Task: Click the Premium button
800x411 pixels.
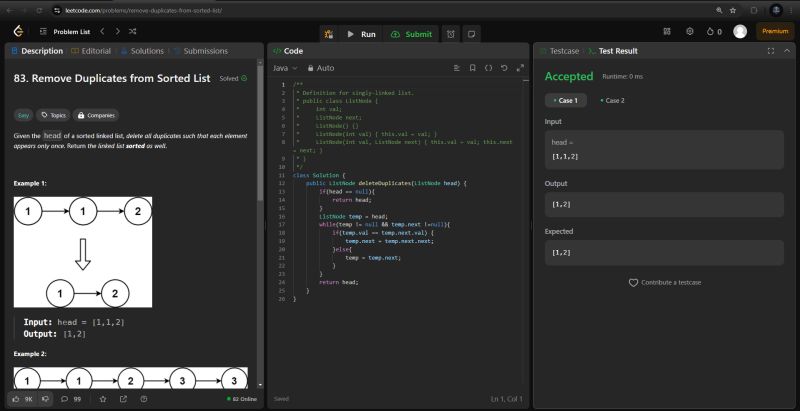Action: [775, 32]
